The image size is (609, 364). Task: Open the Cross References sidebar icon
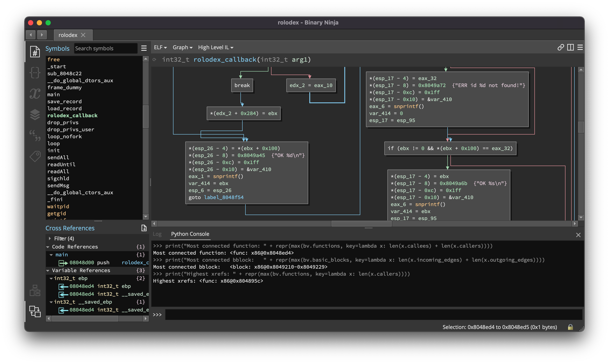(35, 311)
